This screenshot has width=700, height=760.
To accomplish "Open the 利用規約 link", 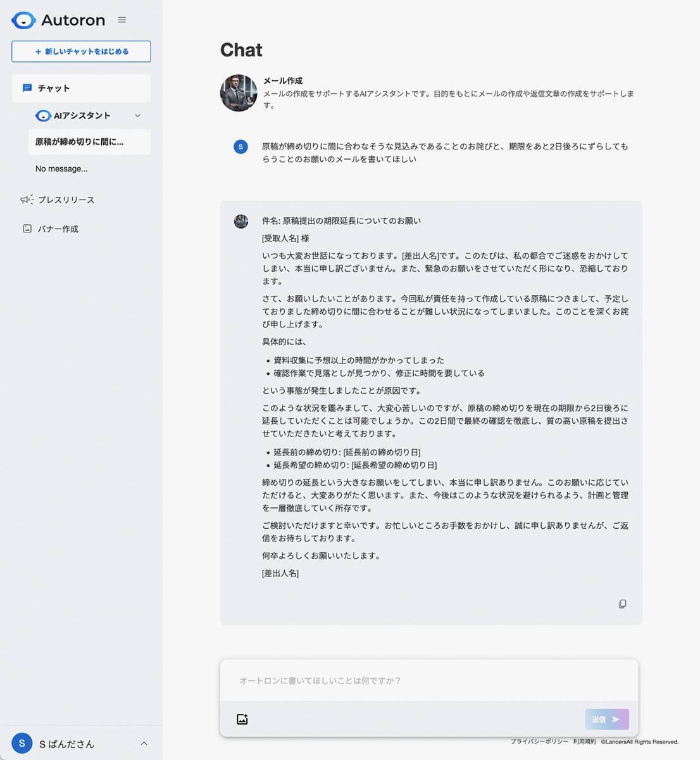I will coord(584,742).
